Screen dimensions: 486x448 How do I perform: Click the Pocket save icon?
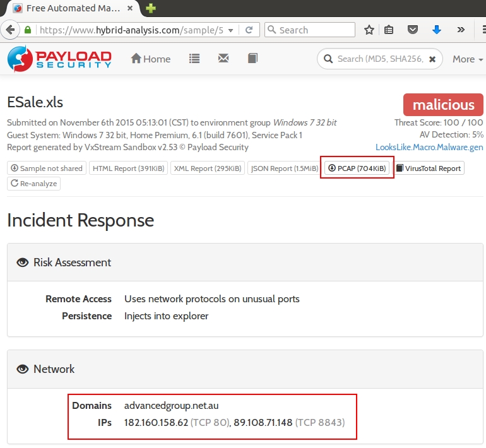click(413, 30)
